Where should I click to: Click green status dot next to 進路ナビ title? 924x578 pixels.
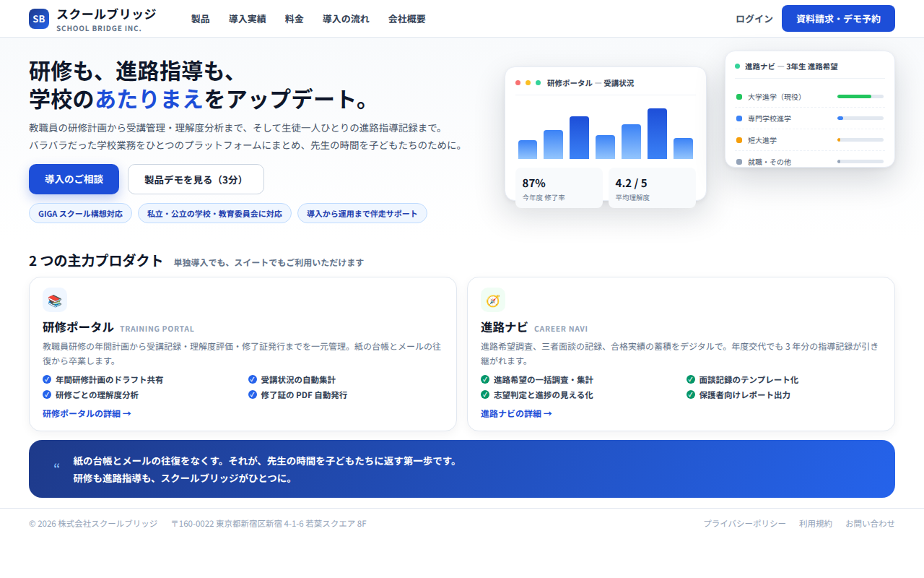tap(738, 66)
